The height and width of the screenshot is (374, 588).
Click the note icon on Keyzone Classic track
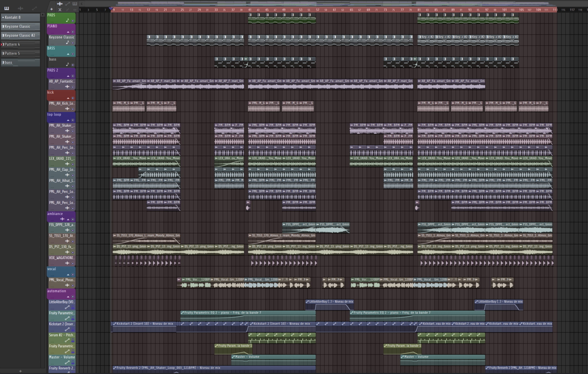click(68, 42)
